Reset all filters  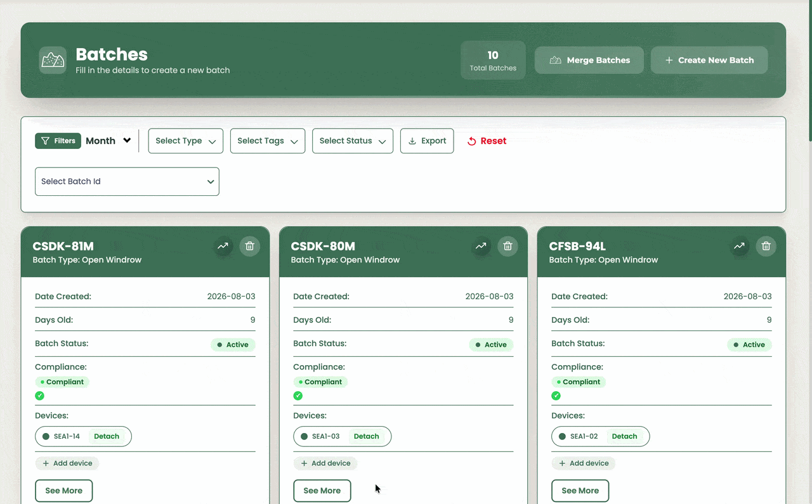coord(487,141)
